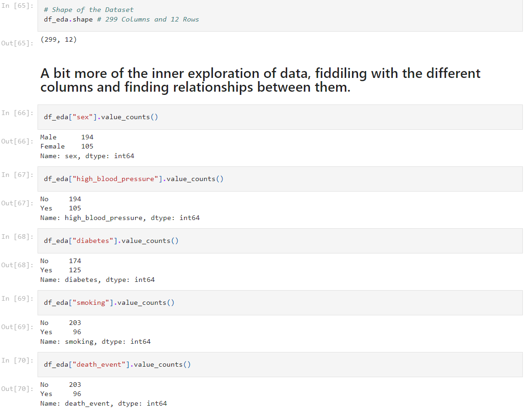
Task: Click the diabetes counts output
Action: (x=97, y=270)
